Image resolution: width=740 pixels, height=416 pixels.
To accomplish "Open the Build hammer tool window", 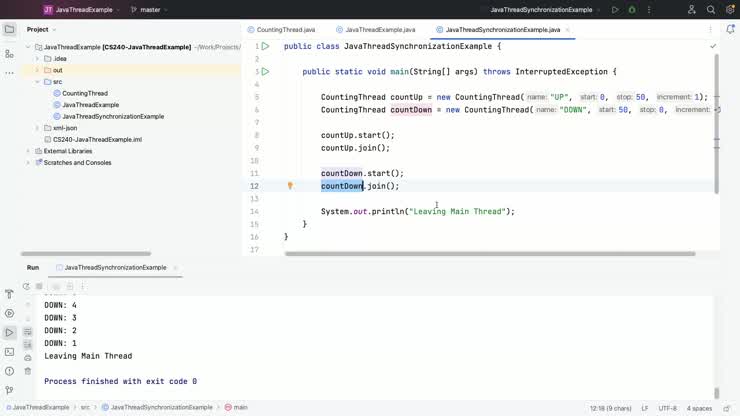I will 9,294.
